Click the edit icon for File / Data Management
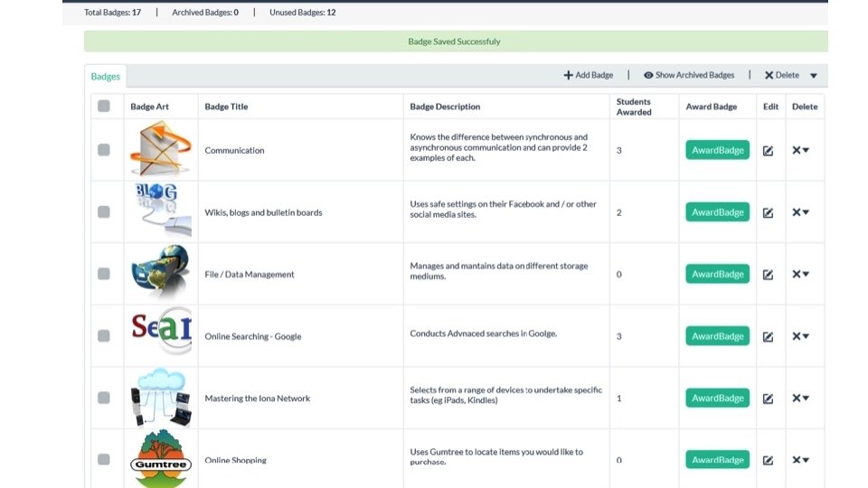 point(768,275)
